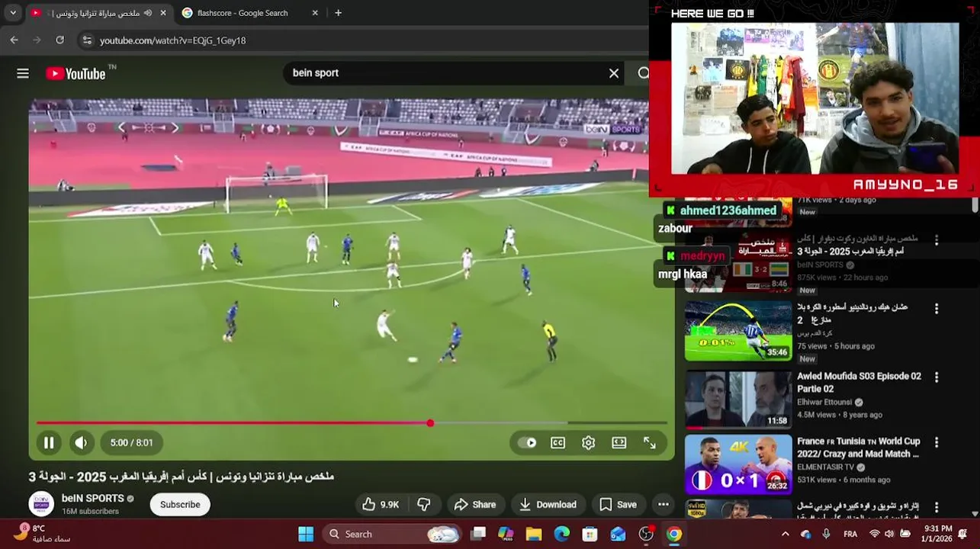Select the youtube.com address bar URL

pyautogui.click(x=173, y=40)
